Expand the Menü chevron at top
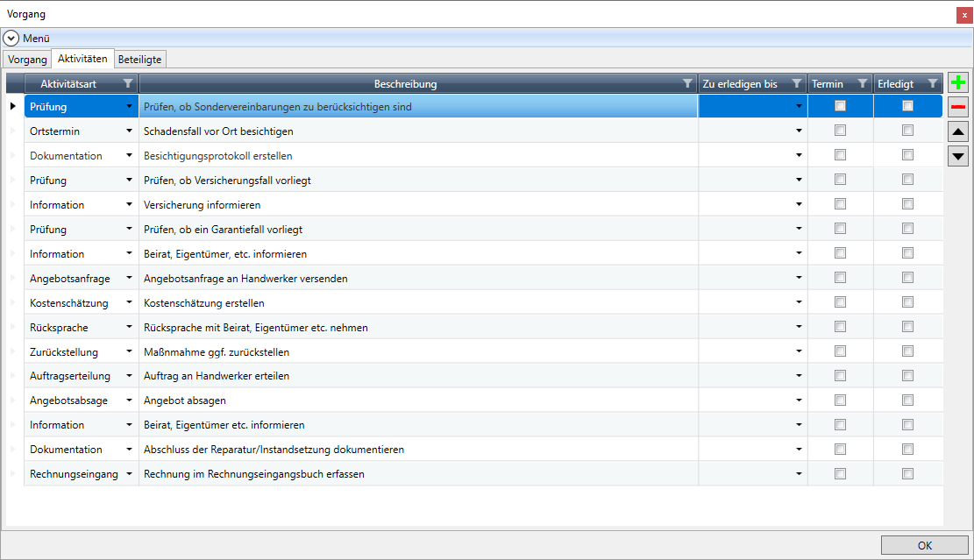Viewport: 974px width, 560px height. click(x=11, y=39)
